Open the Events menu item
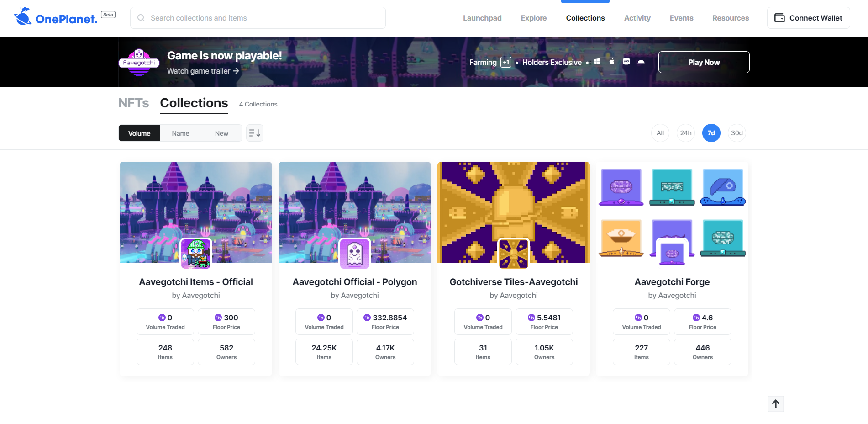Viewport: 868px width, 424px height. 682,18
